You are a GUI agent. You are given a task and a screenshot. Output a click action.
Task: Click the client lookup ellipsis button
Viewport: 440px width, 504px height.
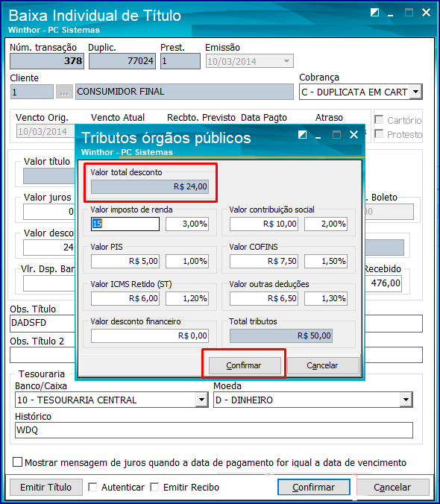(64, 92)
